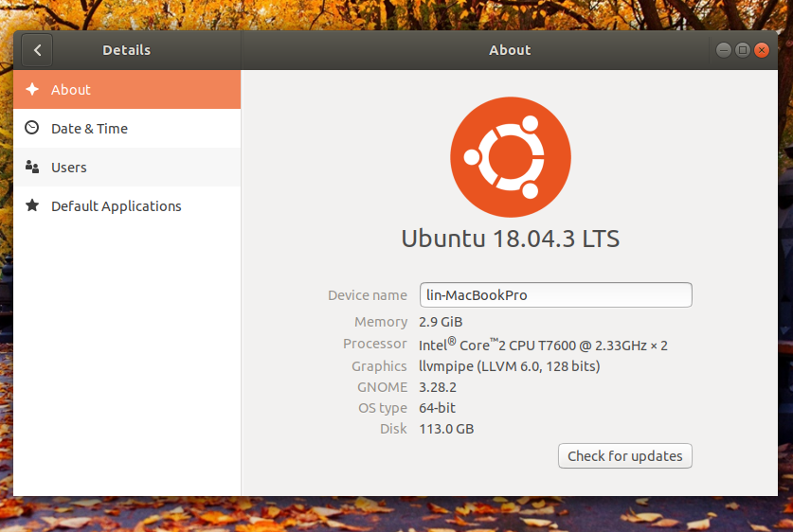Click the Ubuntu 18.04.3 LTS heading
Image resolution: width=793 pixels, height=532 pixels.
pyautogui.click(x=511, y=239)
